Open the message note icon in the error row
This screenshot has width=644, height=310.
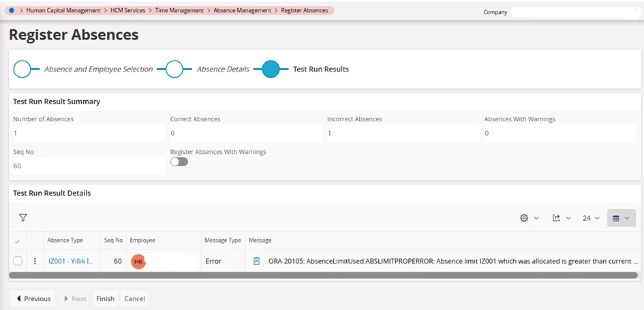click(x=257, y=261)
